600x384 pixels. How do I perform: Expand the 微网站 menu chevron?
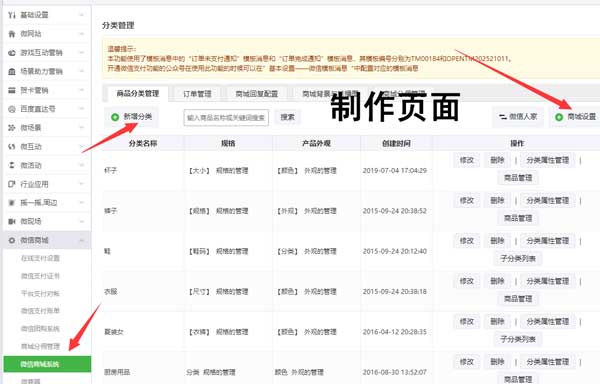[82, 34]
